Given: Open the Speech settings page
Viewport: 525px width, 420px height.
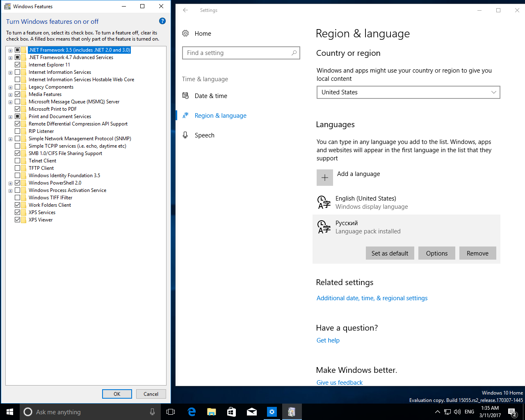Looking at the screenshot, I should click(x=204, y=135).
